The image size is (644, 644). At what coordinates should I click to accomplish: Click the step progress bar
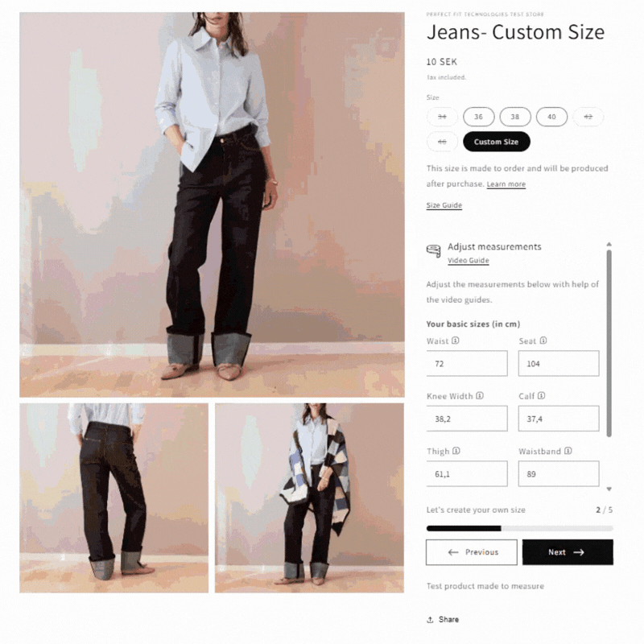(519, 528)
